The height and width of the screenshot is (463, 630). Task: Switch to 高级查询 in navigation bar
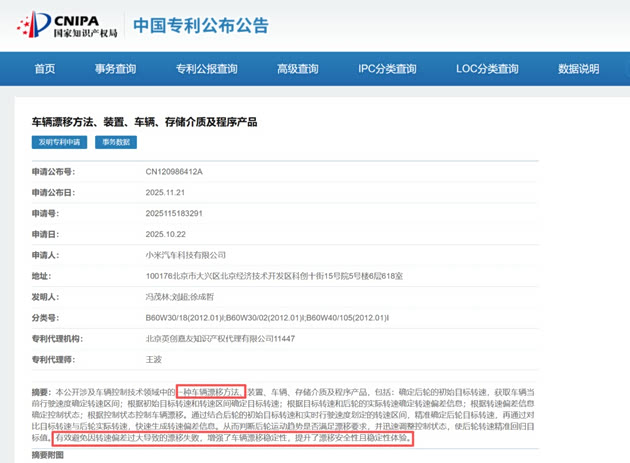(297, 69)
